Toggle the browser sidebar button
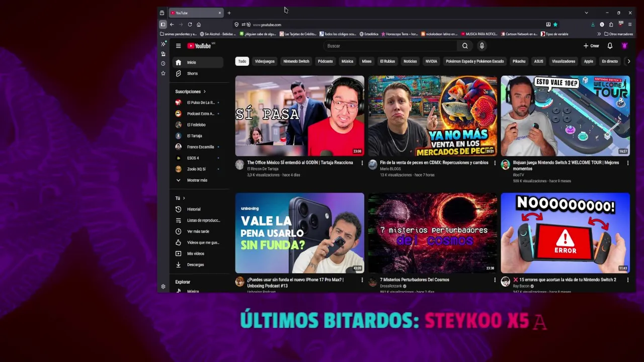Viewport: 644px width, 362px height. point(163,25)
